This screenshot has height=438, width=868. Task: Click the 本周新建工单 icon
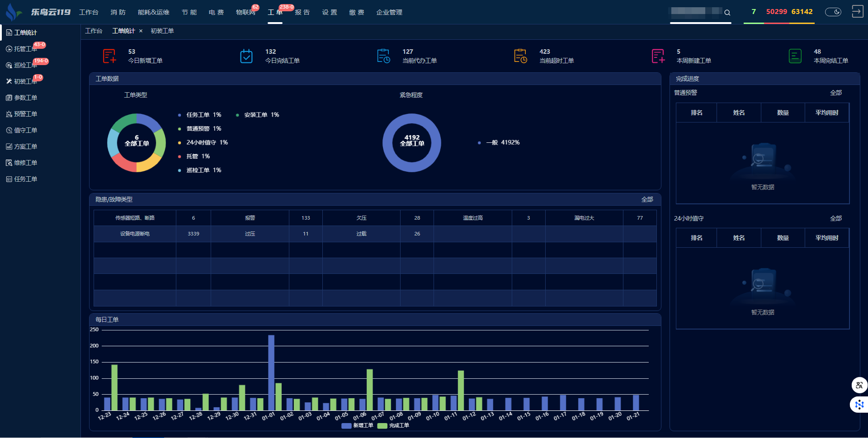coord(658,56)
